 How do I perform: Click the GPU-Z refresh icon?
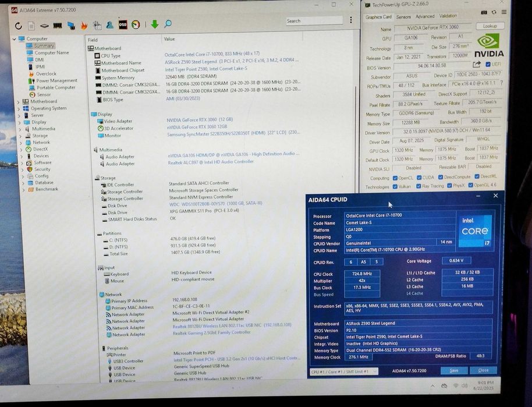pos(494,12)
